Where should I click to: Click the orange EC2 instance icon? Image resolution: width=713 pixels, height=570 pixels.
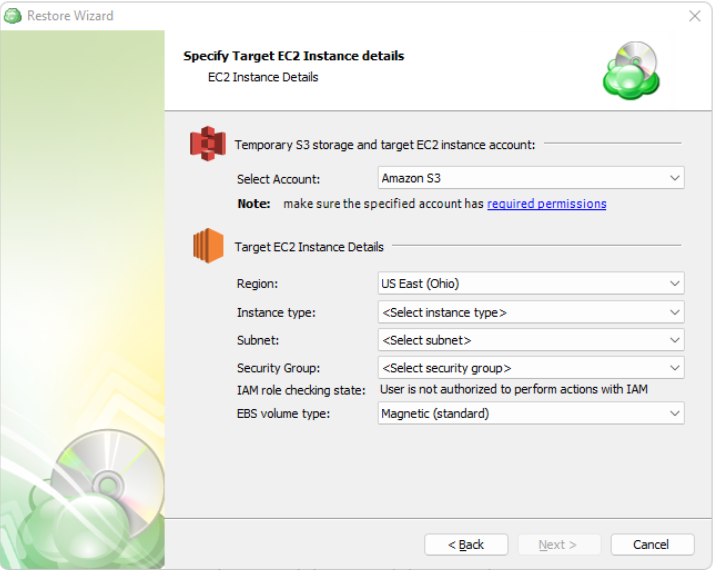click(x=208, y=246)
